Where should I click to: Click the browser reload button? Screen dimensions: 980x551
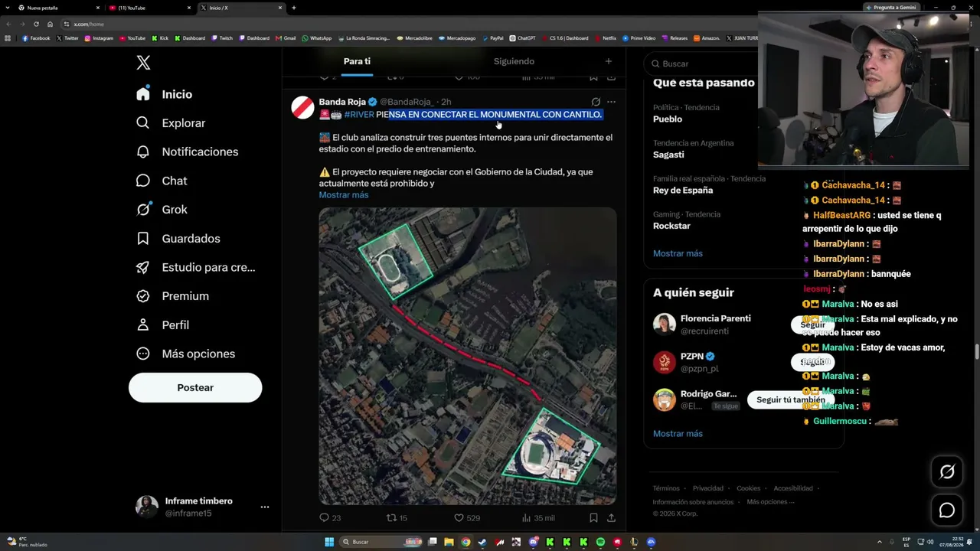tap(36, 24)
